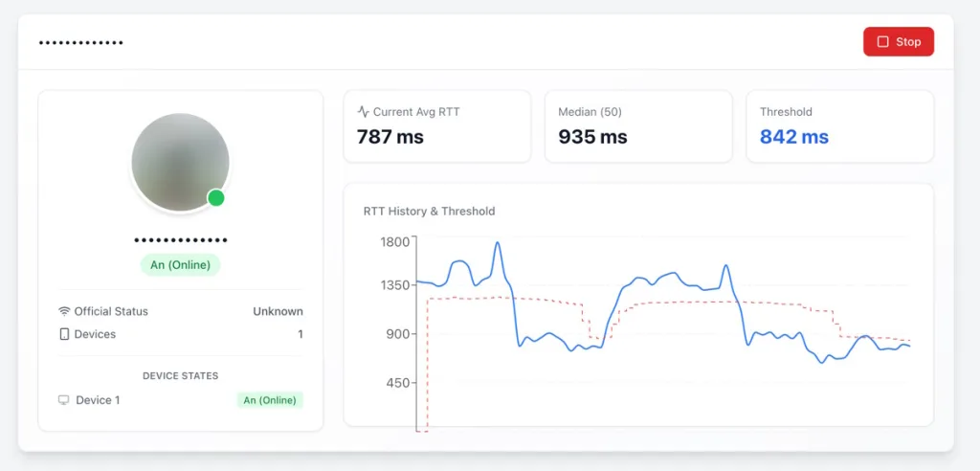Screen dimensions: 980x471
Task: Click the Unknown official status value
Action: [278, 311]
